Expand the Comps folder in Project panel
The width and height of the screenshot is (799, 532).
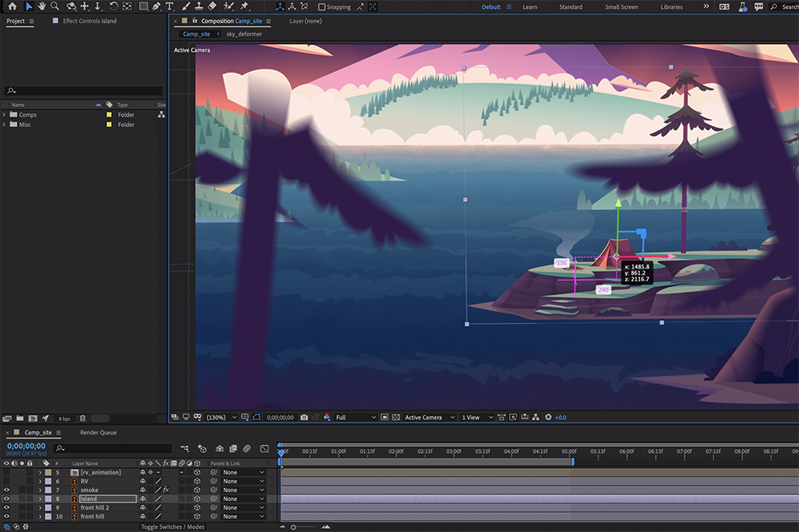(x=4, y=115)
